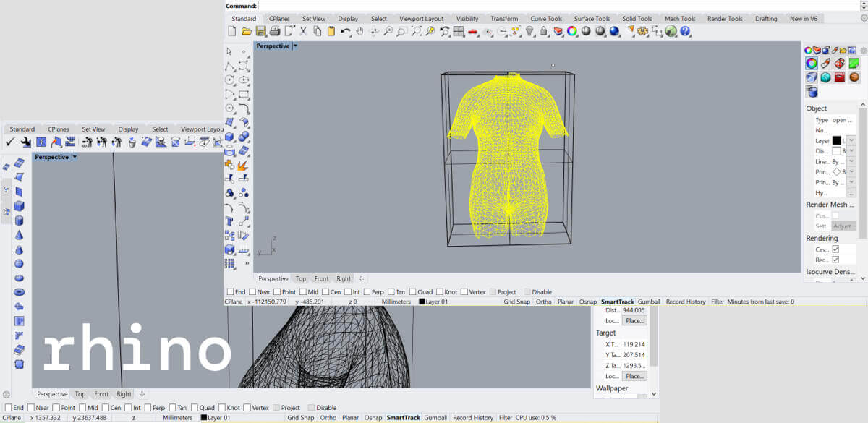This screenshot has height=423, width=868.
Task: Click the Zoom Extents icon
Action: coord(417,31)
